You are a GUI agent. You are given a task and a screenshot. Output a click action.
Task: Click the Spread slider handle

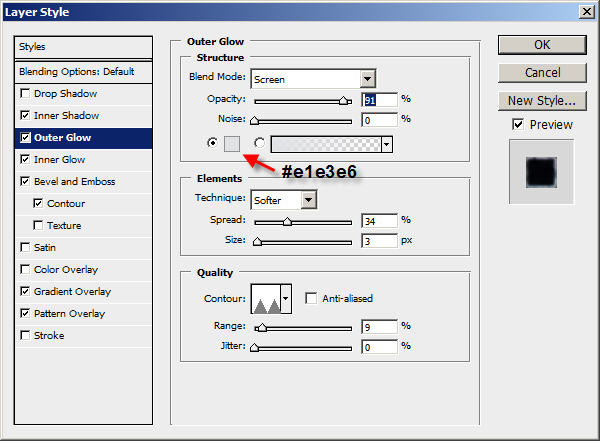[287, 222]
